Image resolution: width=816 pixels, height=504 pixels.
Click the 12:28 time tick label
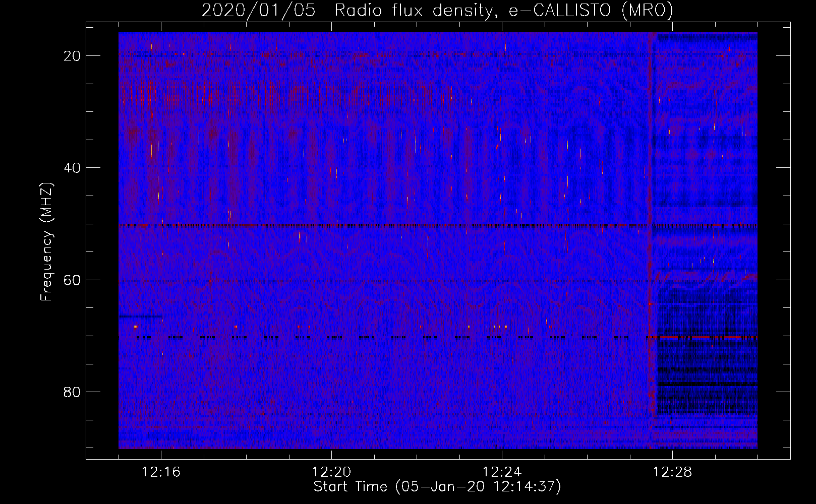tap(672, 472)
